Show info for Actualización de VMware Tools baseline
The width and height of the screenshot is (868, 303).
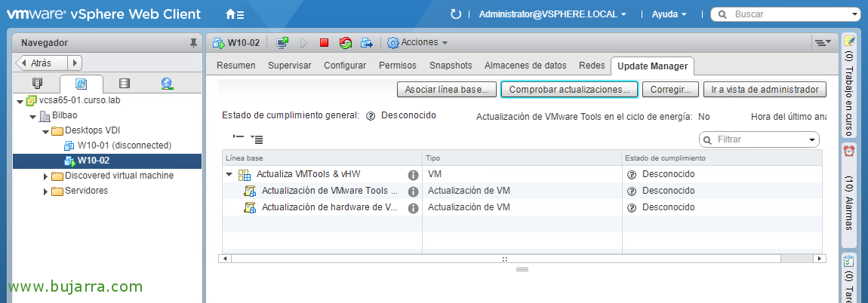[x=413, y=192]
